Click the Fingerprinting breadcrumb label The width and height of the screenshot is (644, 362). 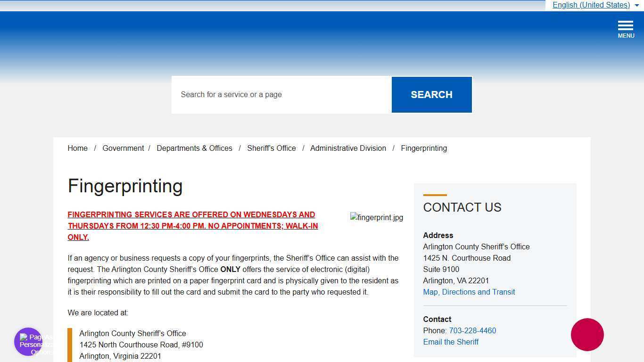point(423,148)
